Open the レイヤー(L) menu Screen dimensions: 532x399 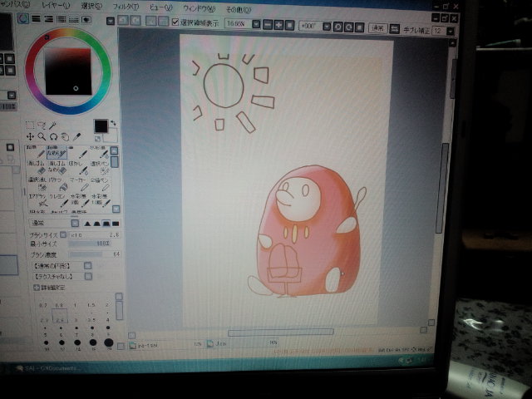pos(56,5)
